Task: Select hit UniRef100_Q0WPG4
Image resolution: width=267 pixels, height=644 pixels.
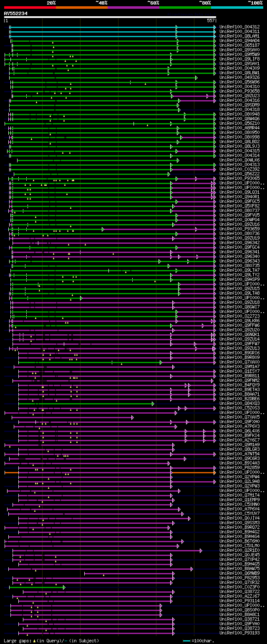Action: click(239, 220)
